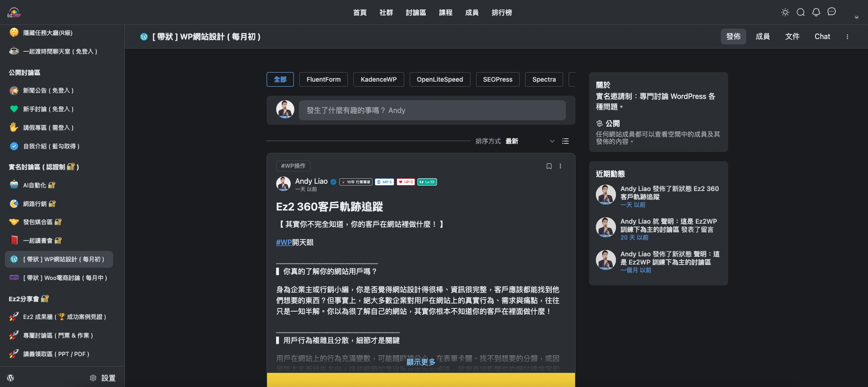The width and height of the screenshot is (868, 387).
Task: Open 討論區 in top navigation
Action: pyautogui.click(x=416, y=13)
